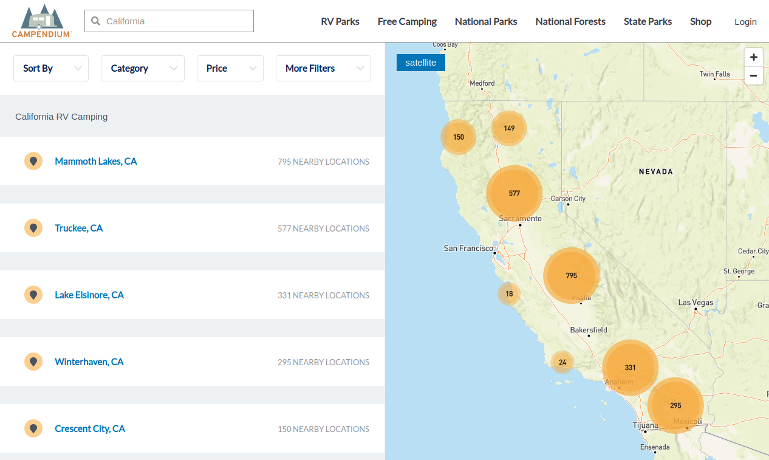769x460 pixels.
Task: Open Winterhaven, CA link
Action: (x=89, y=361)
